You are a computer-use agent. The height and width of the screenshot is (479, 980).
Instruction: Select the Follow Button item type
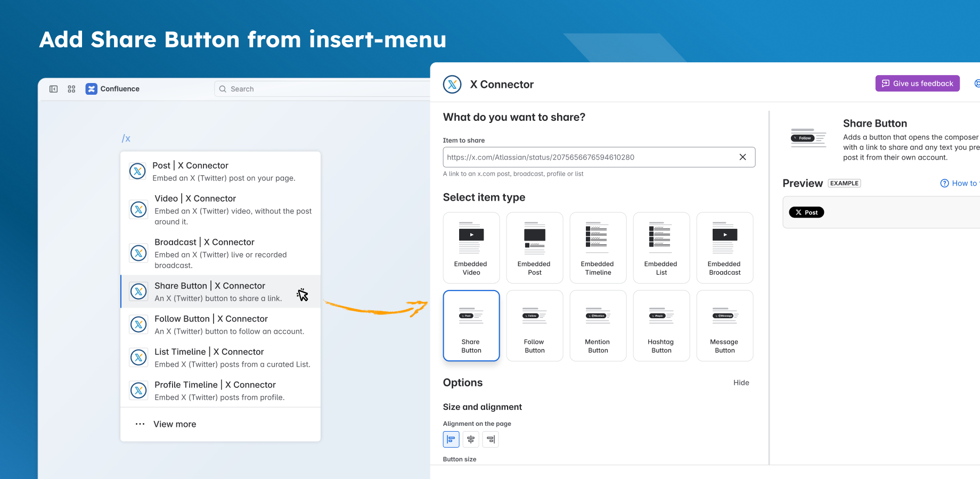[x=535, y=326]
